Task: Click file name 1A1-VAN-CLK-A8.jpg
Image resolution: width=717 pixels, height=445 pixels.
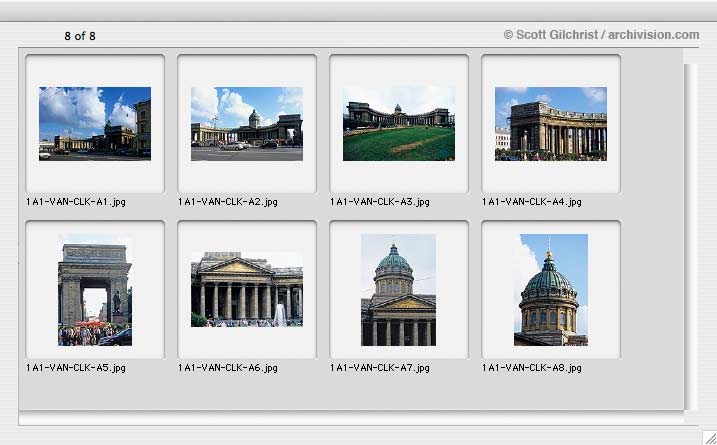Action: tap(531, 368)
